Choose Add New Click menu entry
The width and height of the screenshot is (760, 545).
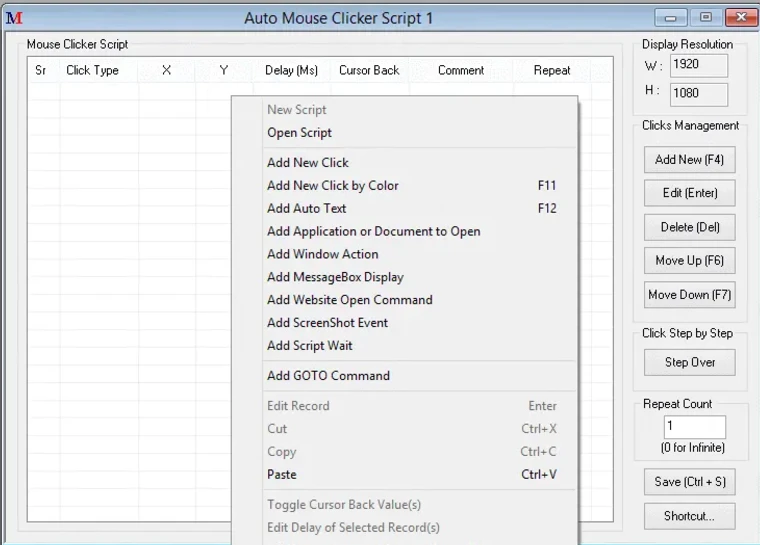pyautogui.click(x=308, y=163)
